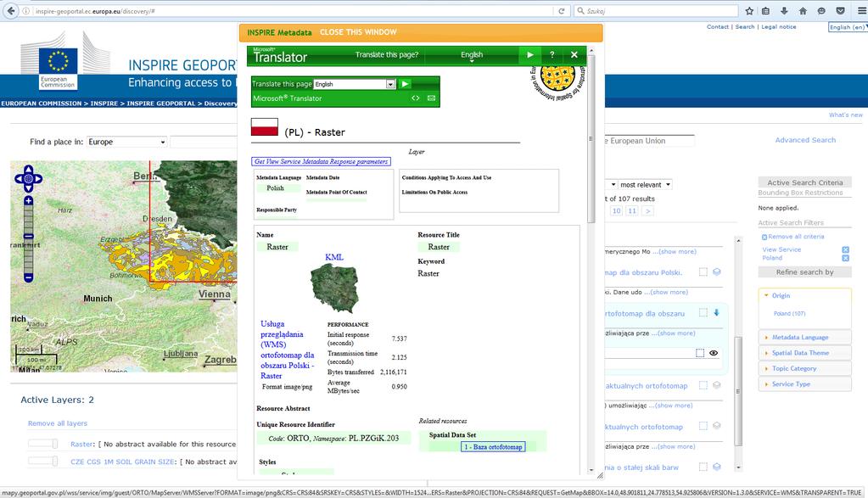Click the map zoom level slider bar
Screen dimensions: 868x498
(28, 239)
